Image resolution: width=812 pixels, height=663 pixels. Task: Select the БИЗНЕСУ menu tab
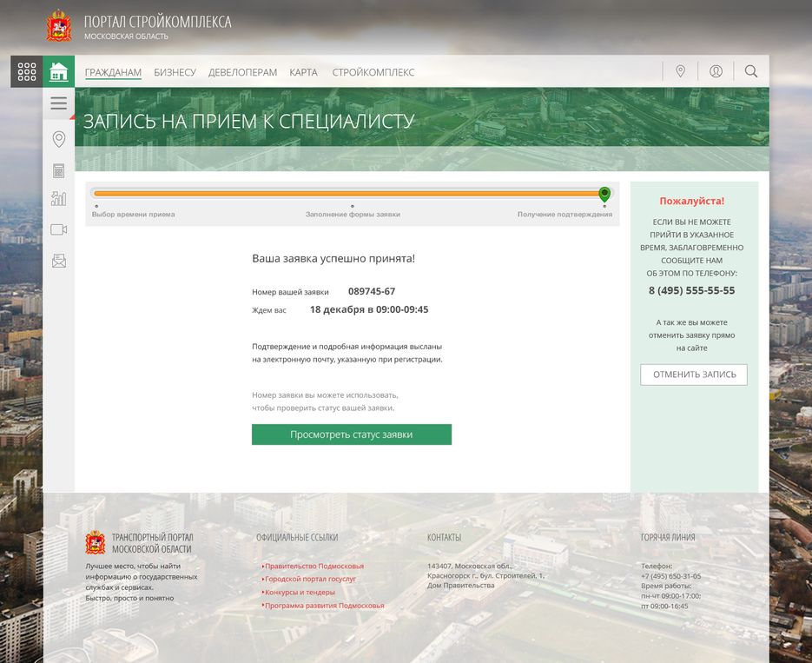tap(175, 72)
